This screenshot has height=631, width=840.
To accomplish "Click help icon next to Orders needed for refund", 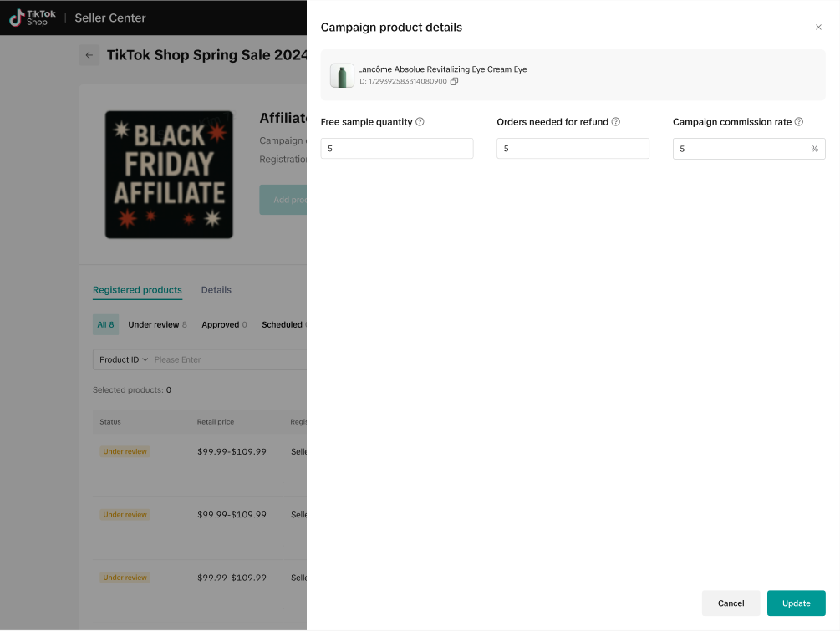I will (616, 122).
